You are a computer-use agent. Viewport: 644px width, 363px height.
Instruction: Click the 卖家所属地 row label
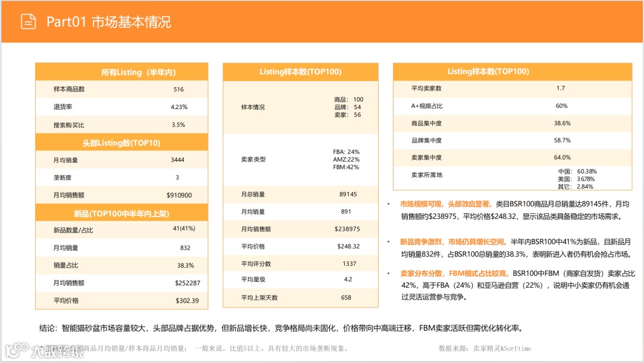click(x=427, y=175)
